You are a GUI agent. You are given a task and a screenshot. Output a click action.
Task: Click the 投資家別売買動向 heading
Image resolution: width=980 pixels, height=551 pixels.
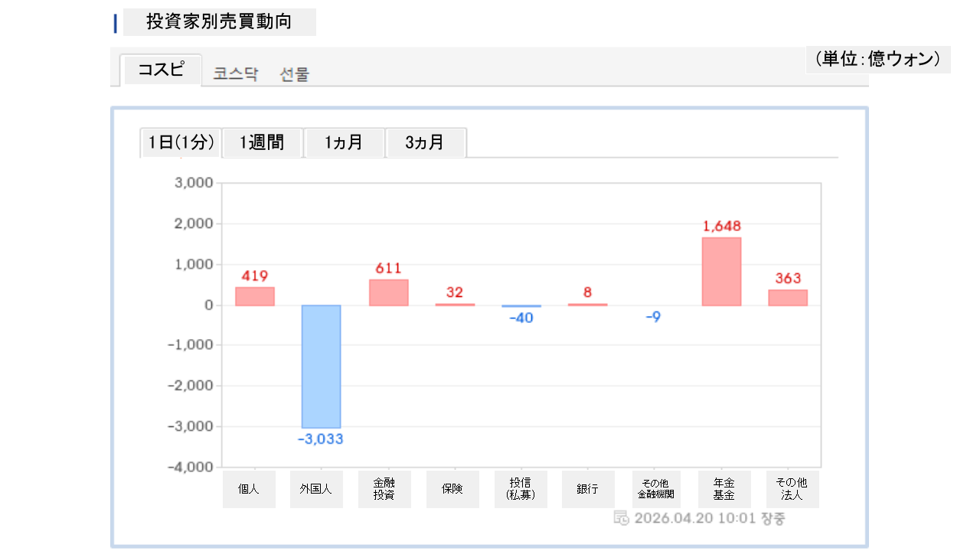pyautogui.click(x=219, y=22)
